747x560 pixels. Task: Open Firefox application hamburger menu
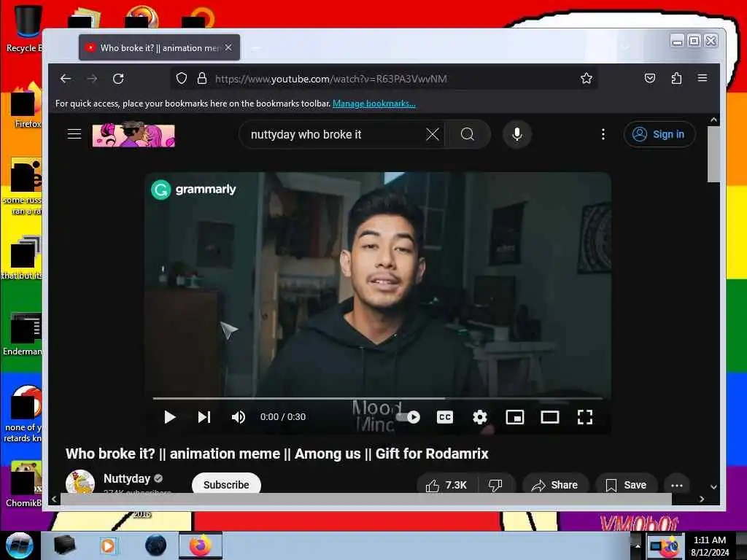(703, 78)
